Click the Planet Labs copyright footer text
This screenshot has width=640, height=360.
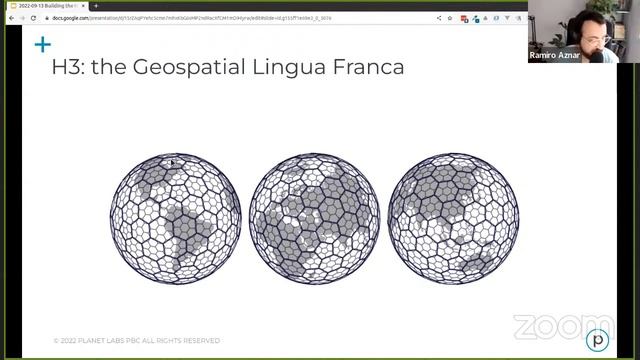[137, 340]
